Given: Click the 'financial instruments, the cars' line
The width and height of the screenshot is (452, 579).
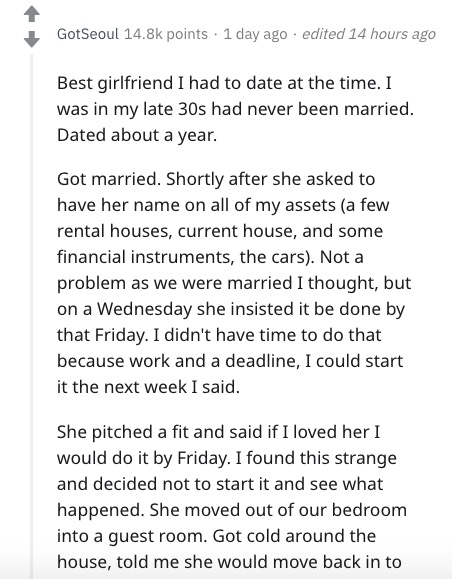Looking at the screenshot, I should [210, 257].
